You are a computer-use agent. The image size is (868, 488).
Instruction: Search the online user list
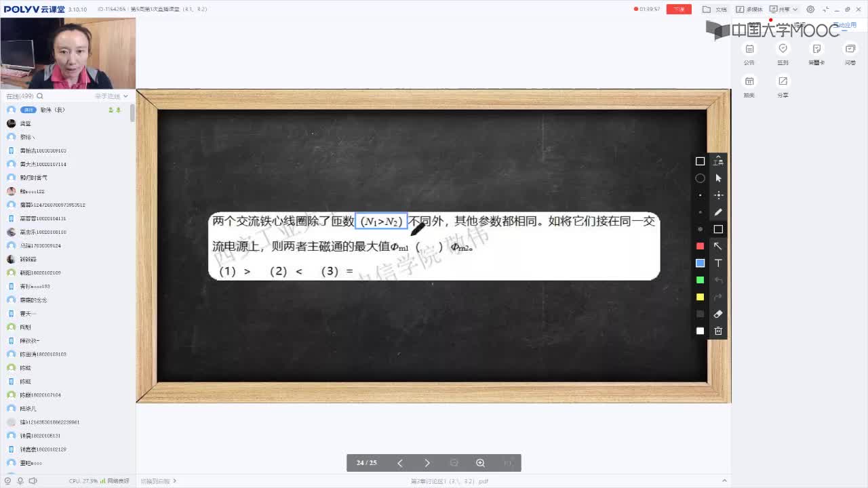[x=40, y=96]
